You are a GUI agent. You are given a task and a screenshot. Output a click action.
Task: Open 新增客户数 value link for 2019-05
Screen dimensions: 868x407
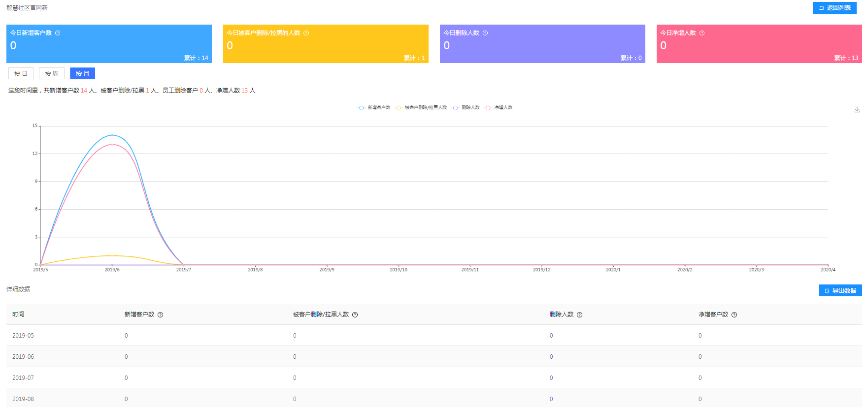(126, 336)
